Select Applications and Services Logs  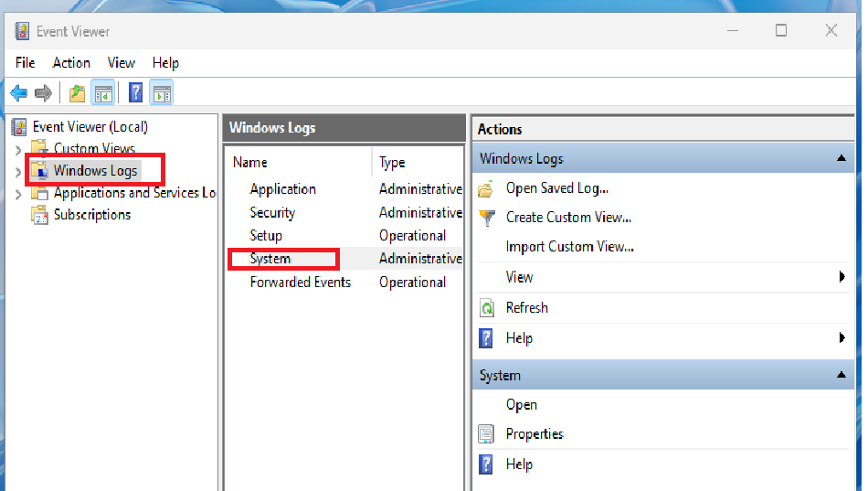[134, 193]
